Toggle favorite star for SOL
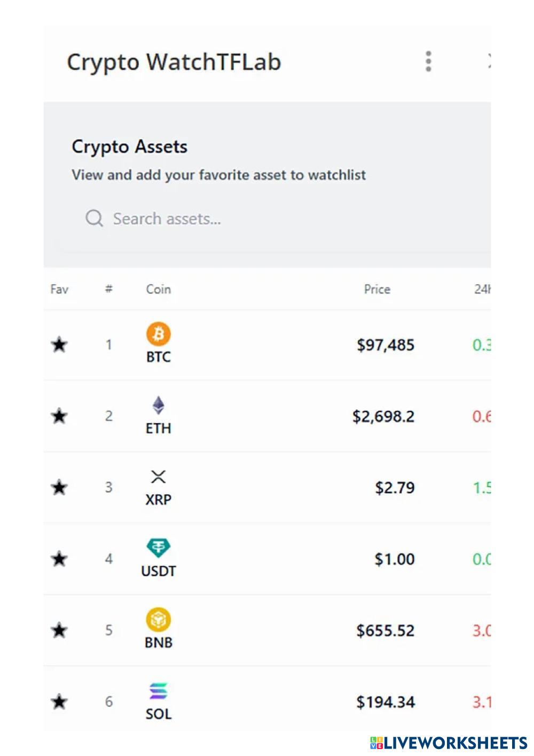Image resolution: width=534 pixels, height=756 pixels. (59, 702)
